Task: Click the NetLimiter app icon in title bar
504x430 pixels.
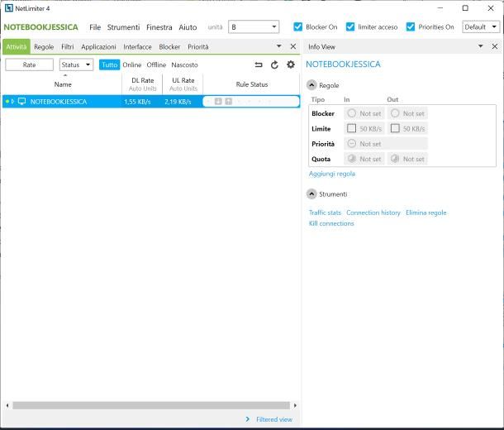Action: click(9, 8)
